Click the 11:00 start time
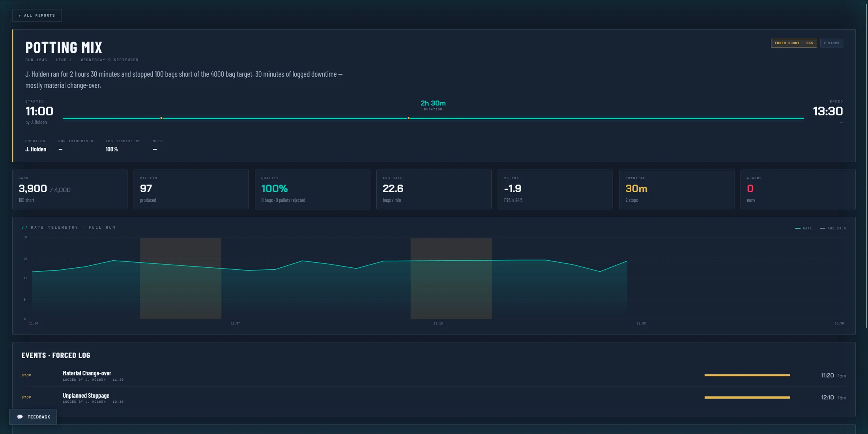 click(39, 111)
